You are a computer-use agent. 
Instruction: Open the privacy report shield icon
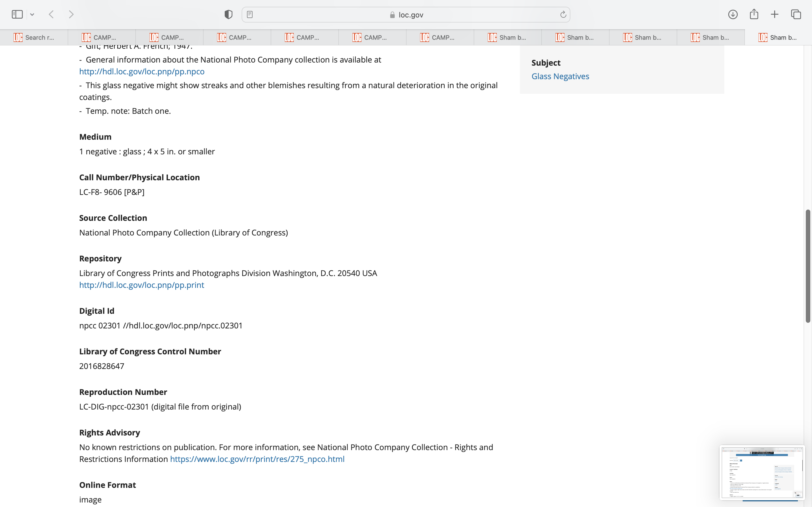[228, 14]
